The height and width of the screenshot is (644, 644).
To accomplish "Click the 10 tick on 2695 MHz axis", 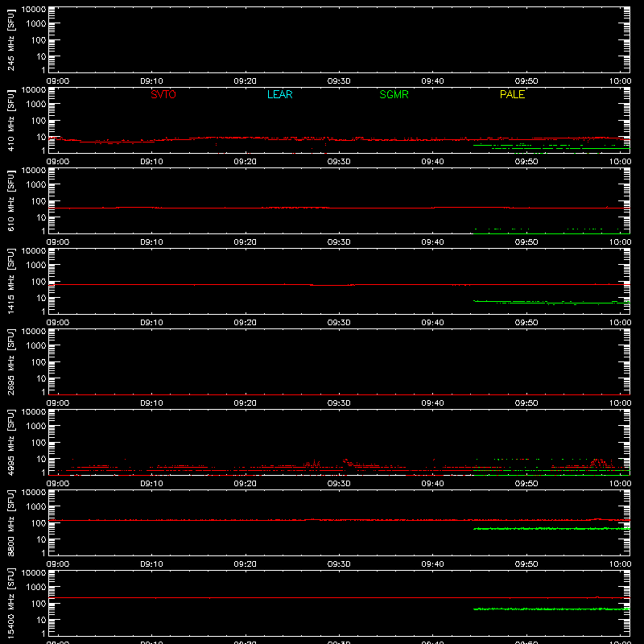I will [41, 378].
